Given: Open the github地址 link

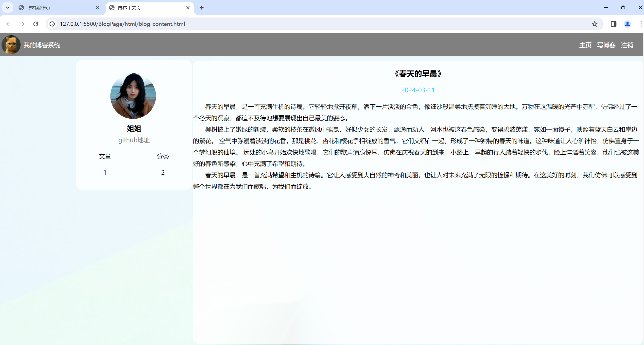Looking at the screenshot, I should click(x=134, y=140).
